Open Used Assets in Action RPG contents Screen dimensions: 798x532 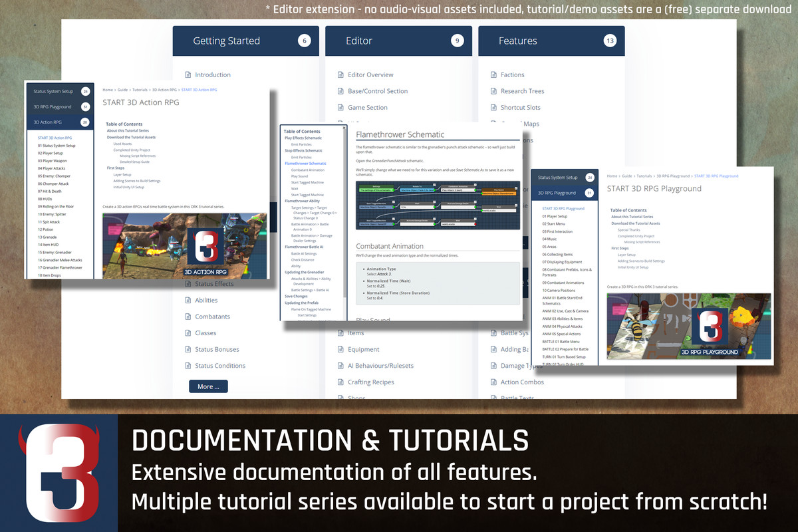pyautogui.click(x=122, y=144)
